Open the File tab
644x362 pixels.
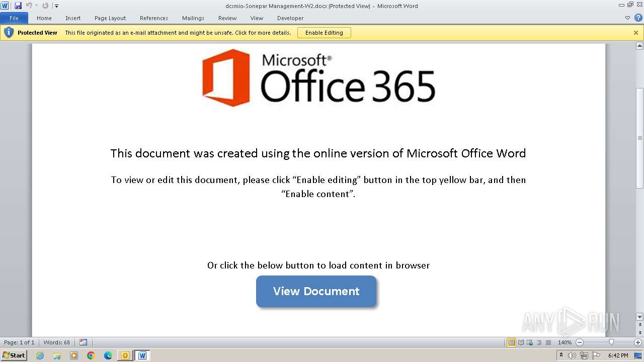[14, 18]
